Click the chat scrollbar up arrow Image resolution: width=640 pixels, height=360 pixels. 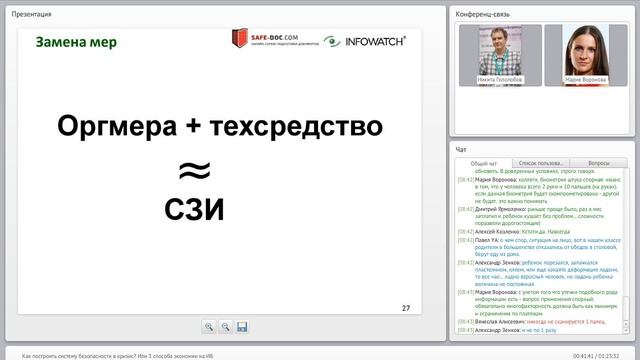click(626, 324)
